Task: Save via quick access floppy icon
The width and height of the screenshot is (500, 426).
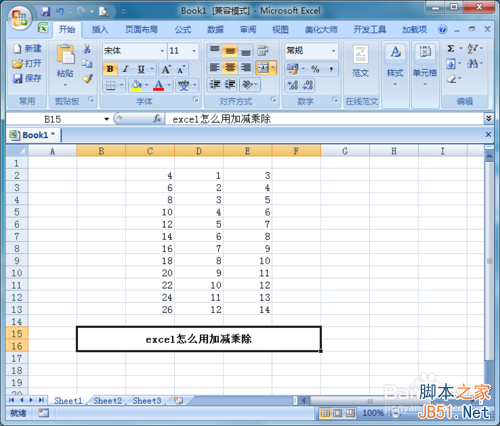Action: point(45,12)
